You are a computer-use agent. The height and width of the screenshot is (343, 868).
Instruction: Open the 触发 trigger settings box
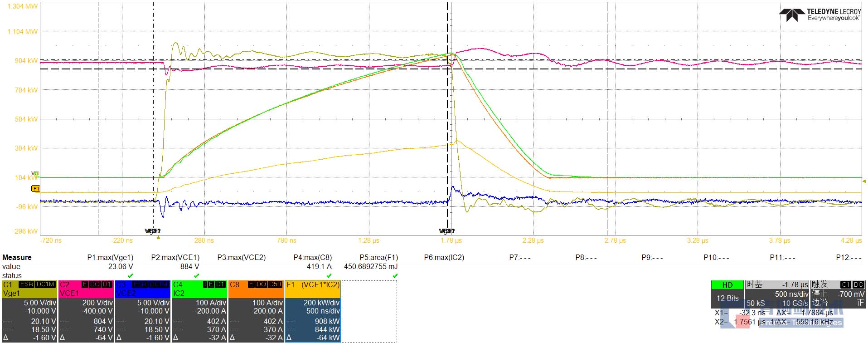[x=838, y=294]
